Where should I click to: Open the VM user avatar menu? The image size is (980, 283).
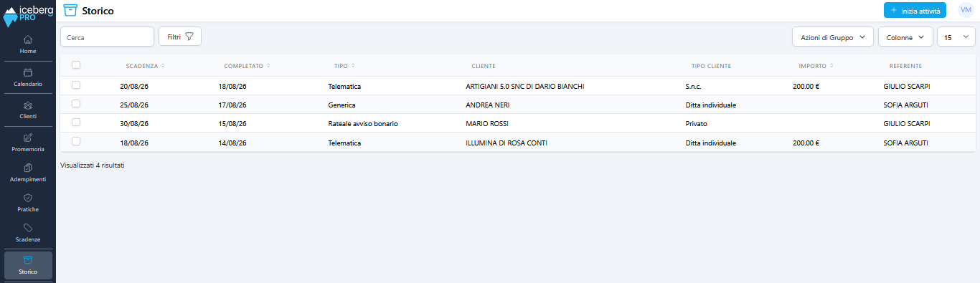(x=965, y=9)
